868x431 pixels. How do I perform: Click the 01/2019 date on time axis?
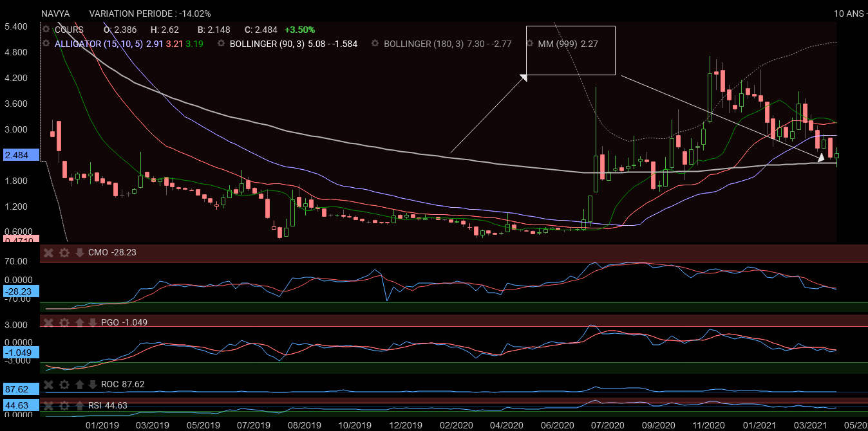coord(102,425)
